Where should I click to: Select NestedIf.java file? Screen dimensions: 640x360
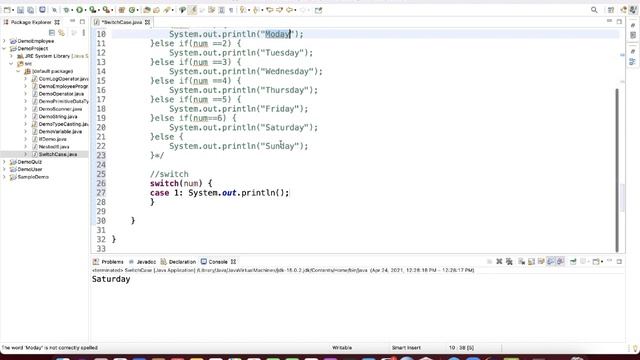tap(51, 147)
